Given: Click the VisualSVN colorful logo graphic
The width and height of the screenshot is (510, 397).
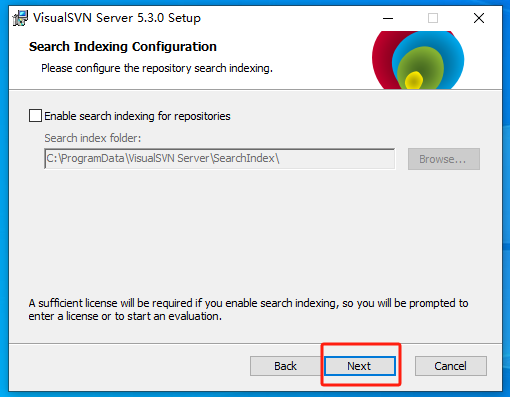Looking at the screenshot, I should [418, 60].
